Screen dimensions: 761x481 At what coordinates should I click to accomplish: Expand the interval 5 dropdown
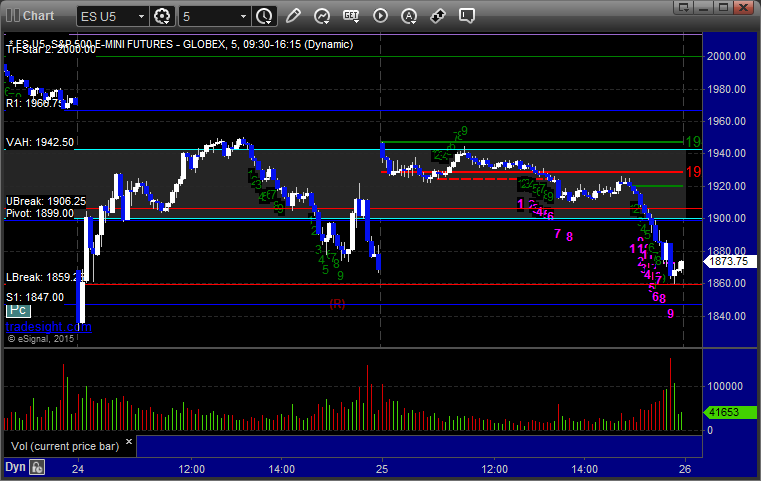coord(244,17)
